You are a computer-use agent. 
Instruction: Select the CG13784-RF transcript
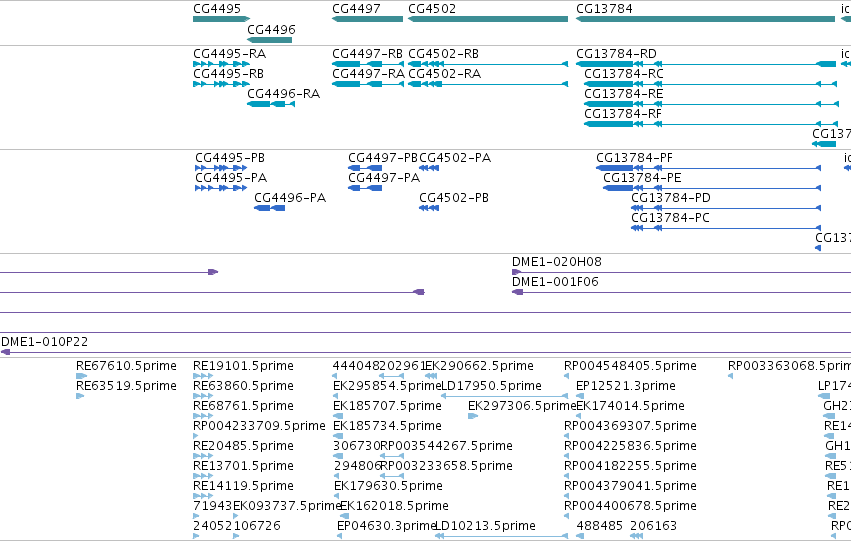(x=710, y=124)
